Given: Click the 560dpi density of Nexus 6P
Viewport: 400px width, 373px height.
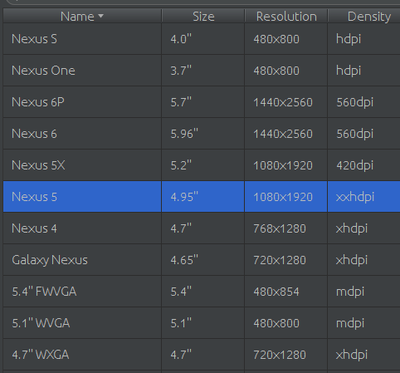Looking at the screenshot, I should tap(364, 102).
